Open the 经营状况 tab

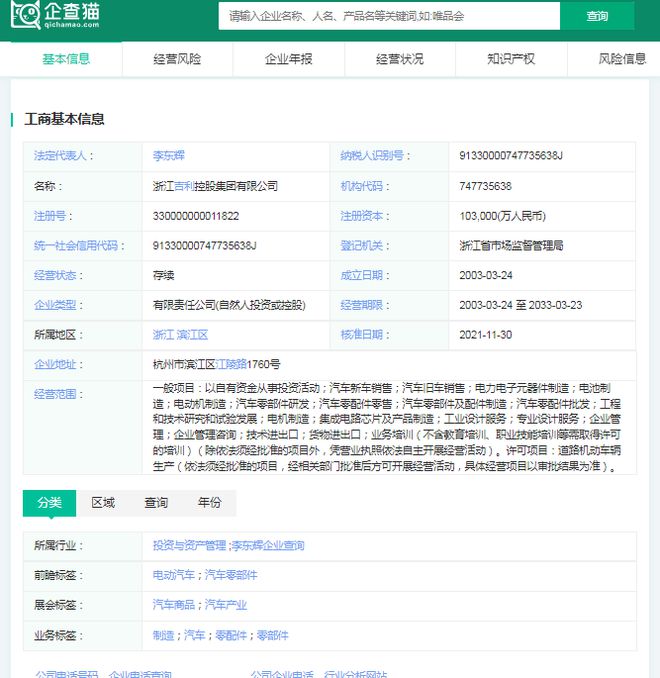pos(400,59)
